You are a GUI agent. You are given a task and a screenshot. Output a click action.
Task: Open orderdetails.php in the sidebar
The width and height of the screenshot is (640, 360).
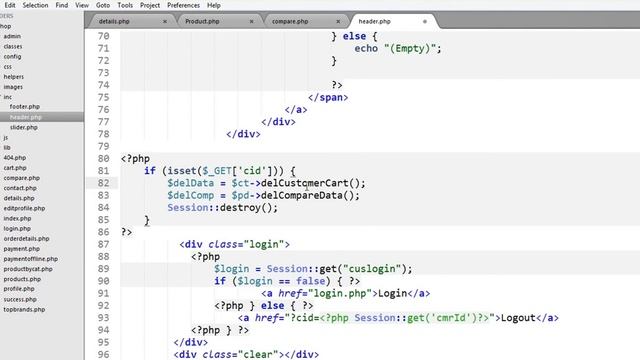click(x=27, y=238)
